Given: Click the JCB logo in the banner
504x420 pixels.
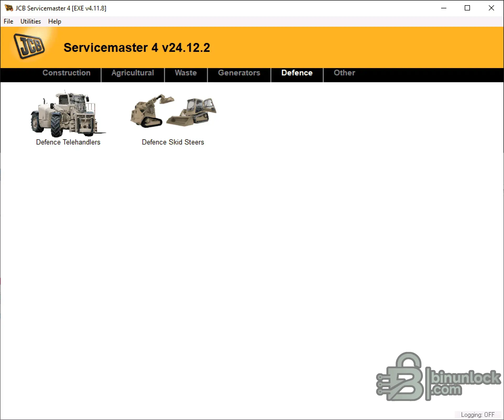Looking at the screenshot, I should (29, 46).
